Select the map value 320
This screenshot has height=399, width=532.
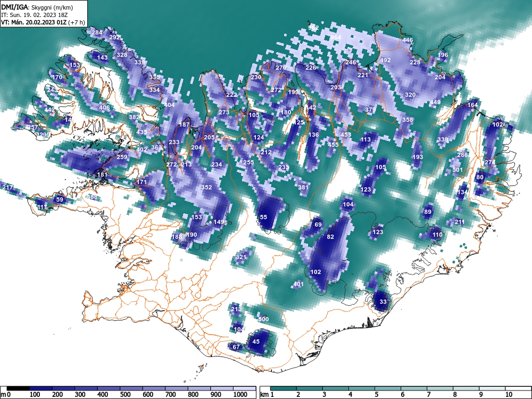click(410, 95)
